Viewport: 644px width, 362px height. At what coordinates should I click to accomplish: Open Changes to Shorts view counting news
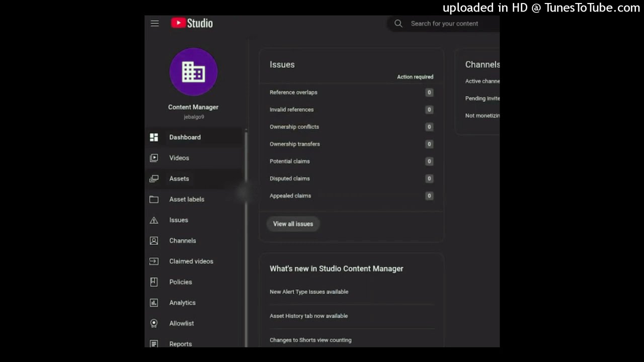[310, 340]
